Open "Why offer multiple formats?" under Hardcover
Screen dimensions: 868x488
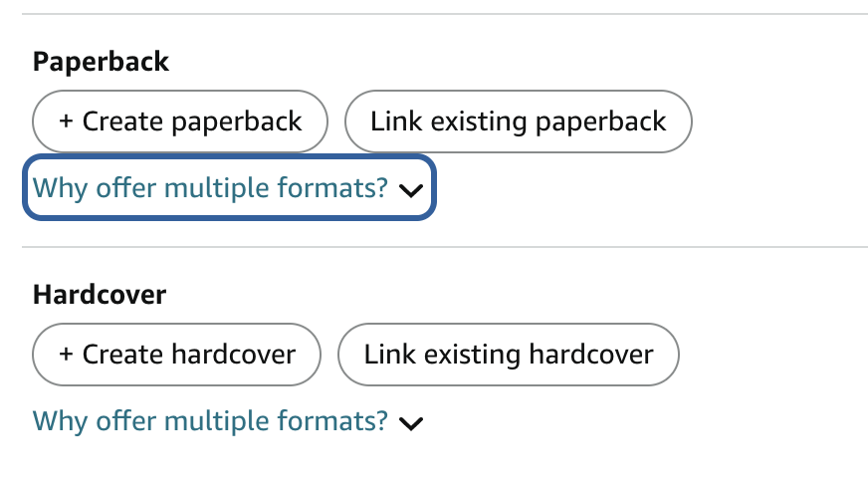point(210,421)
